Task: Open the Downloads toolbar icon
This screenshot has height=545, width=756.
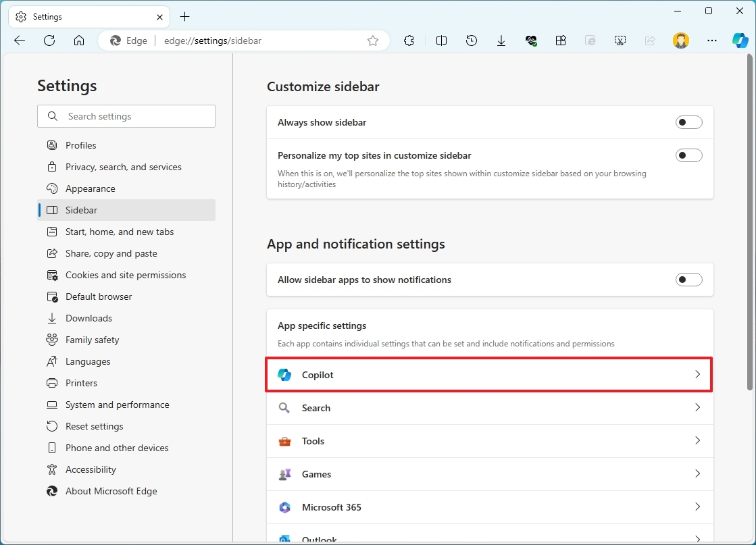Action: pyautogui.click(x=501, y=41)
